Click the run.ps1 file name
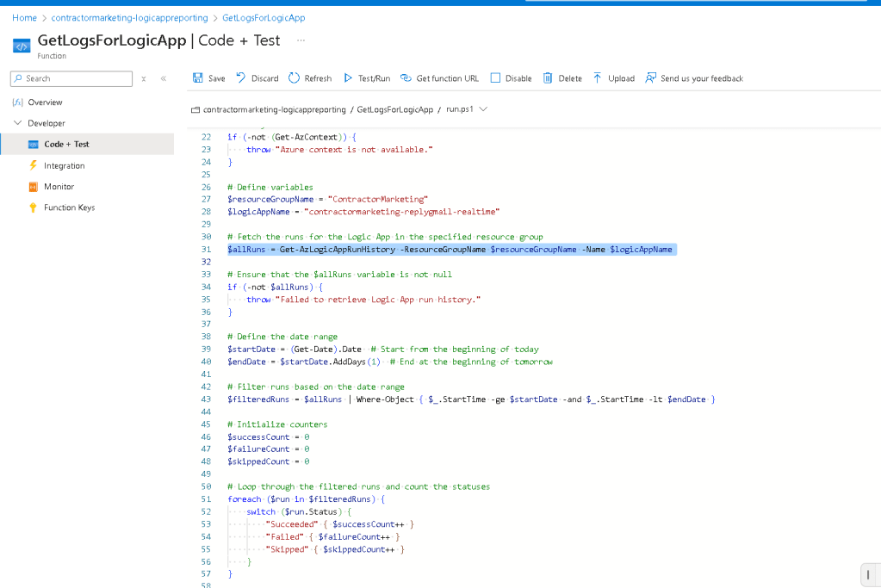The width and height of the screenshot is (881, 588). pyautogui.click(x=460, y=109)
